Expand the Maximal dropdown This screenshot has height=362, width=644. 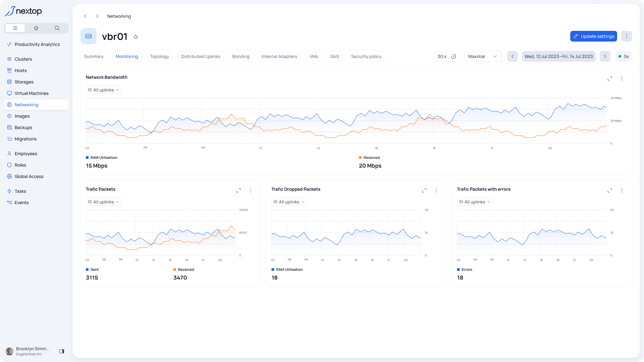tap(483, 56)
